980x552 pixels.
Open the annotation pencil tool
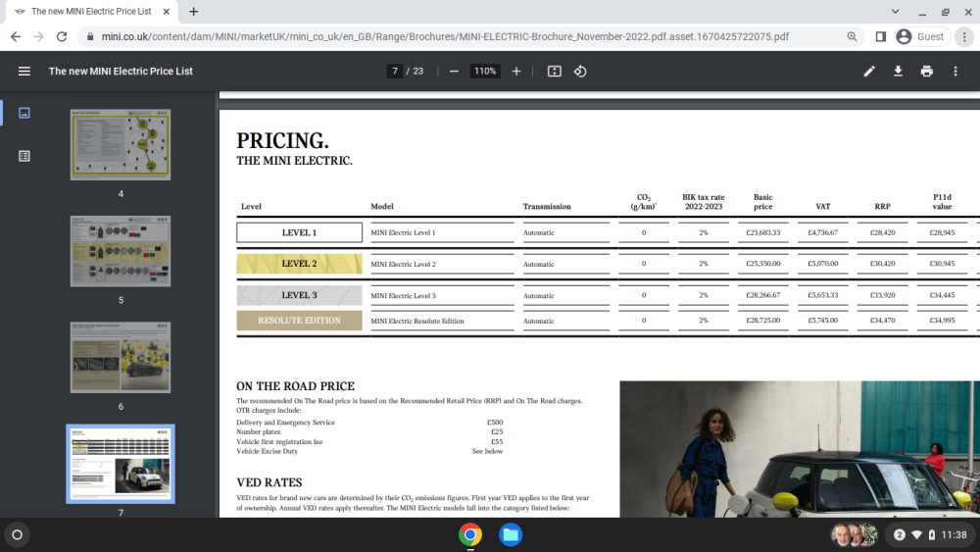869,72
